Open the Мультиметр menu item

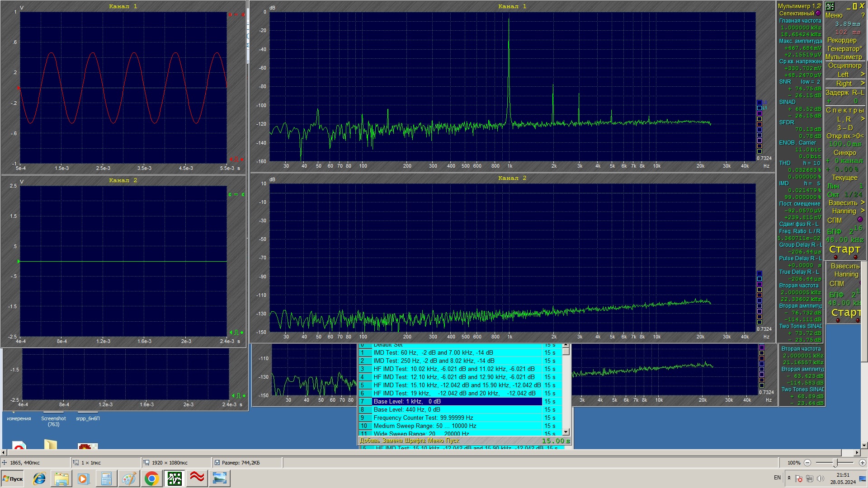(844, 57)
